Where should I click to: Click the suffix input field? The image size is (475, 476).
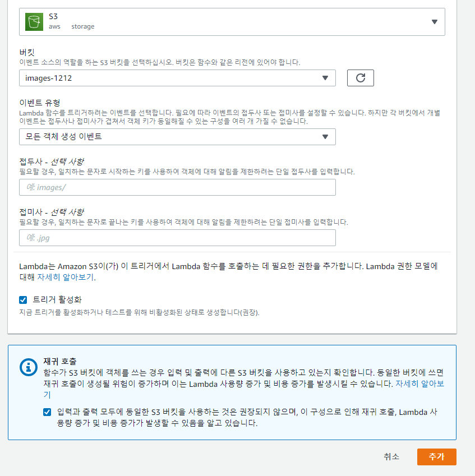[177, 238]
